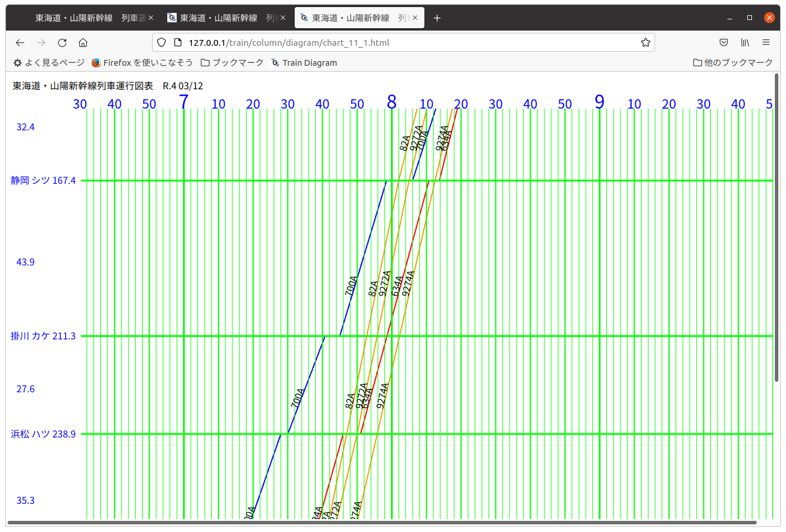This screenshot has height=532, width=786.
Task: Click the 27.6 distance label
Action: pyautogui.click(x=25, y=389)
